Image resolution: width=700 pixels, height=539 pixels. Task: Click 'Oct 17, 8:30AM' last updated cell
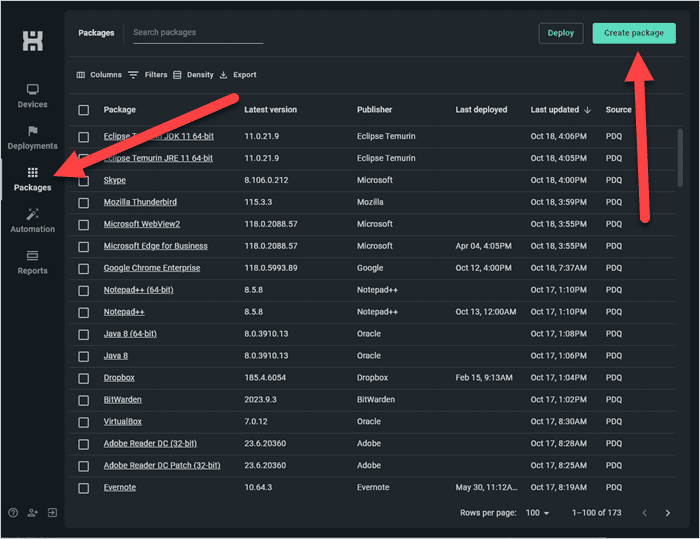[x=558, y=422]
